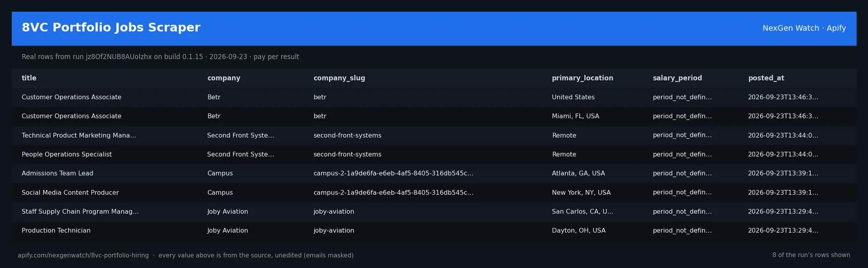The image size is (868, 268).
Task: Click Remote location in People Operations row
Action: (x=564, y=154)
